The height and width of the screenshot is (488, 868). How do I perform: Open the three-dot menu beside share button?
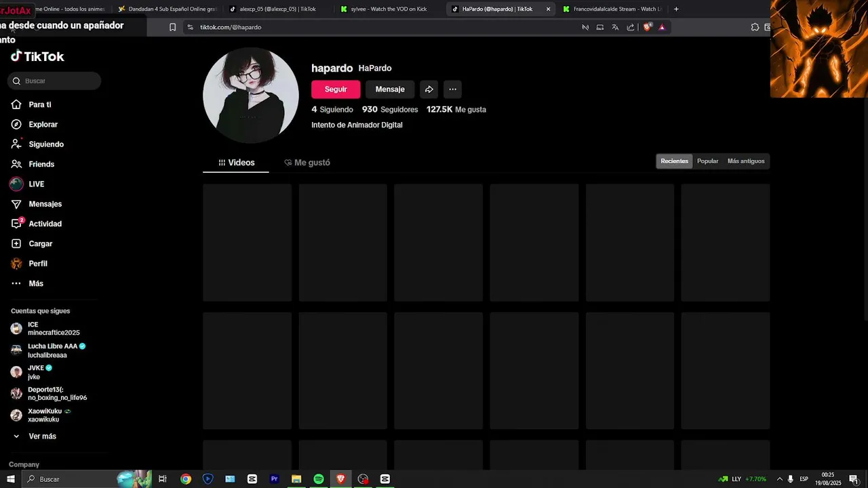pos(452,89)
